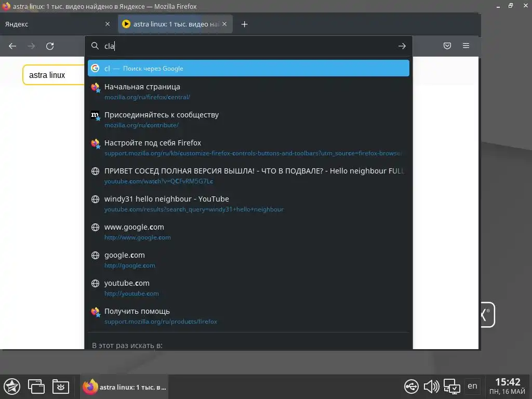Go back with the browser back arrow
The image size is (532, 399).
[12, 46]
